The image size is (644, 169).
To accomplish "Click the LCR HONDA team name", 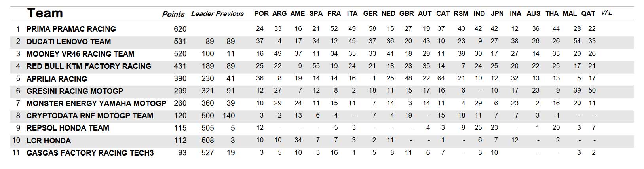I will point(49,141).
